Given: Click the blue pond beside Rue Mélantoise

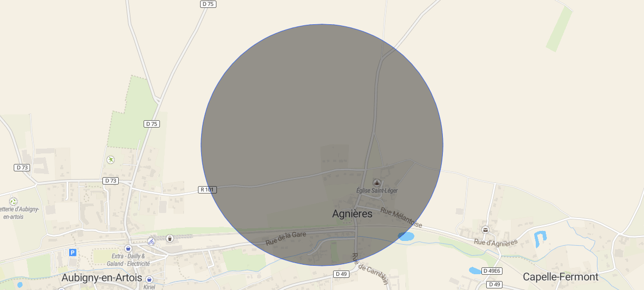Looking at the screenshot, I should [x=406, y=236].
